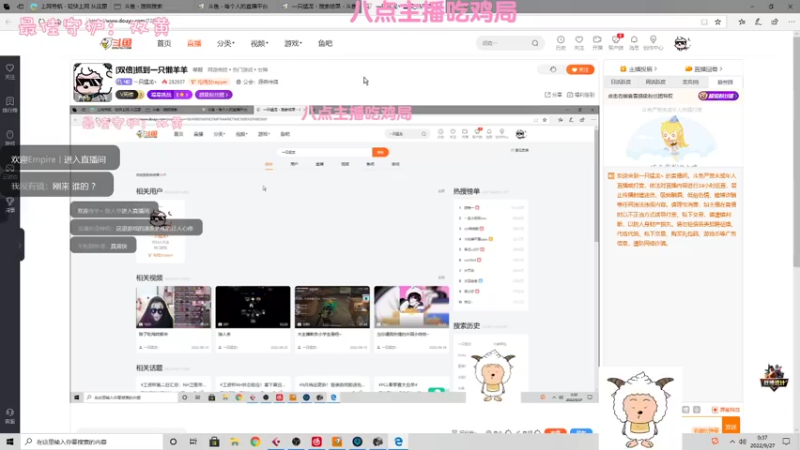Click the orange 发送 send button in chat

point(731,426)
